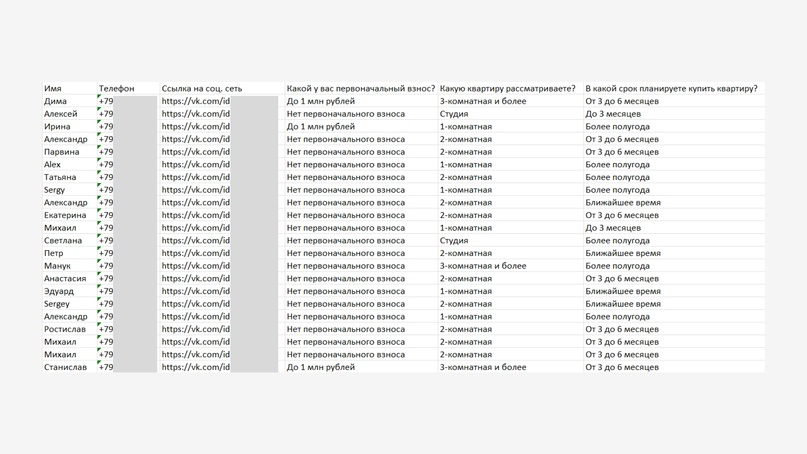The image size is (807, 454).
Task: Click the timeframe cell in Анастасия's row
Action: pos(622,279)
